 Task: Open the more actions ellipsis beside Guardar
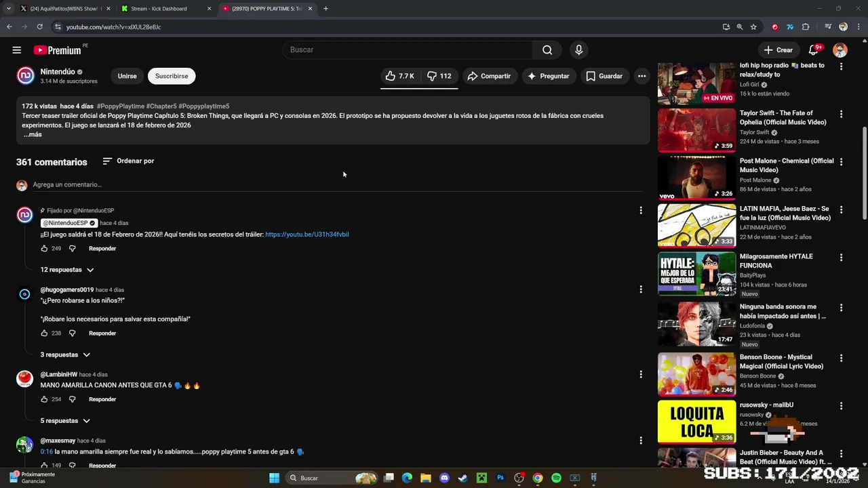pos(642,76)
